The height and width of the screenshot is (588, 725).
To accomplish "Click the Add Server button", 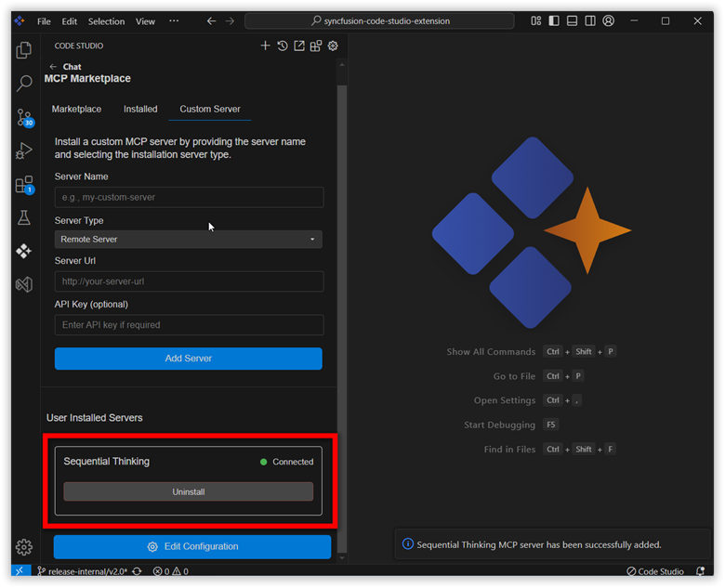I will tap(188, 359).
